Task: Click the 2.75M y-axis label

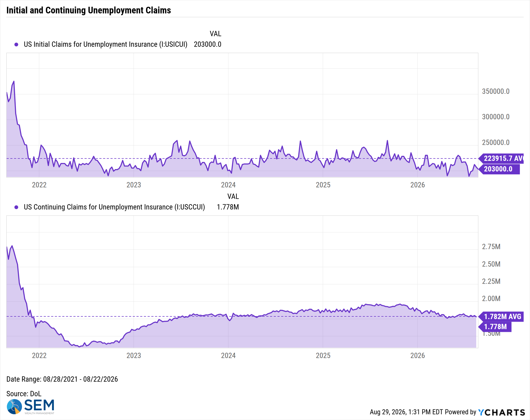Action: (x=491, y=247)
